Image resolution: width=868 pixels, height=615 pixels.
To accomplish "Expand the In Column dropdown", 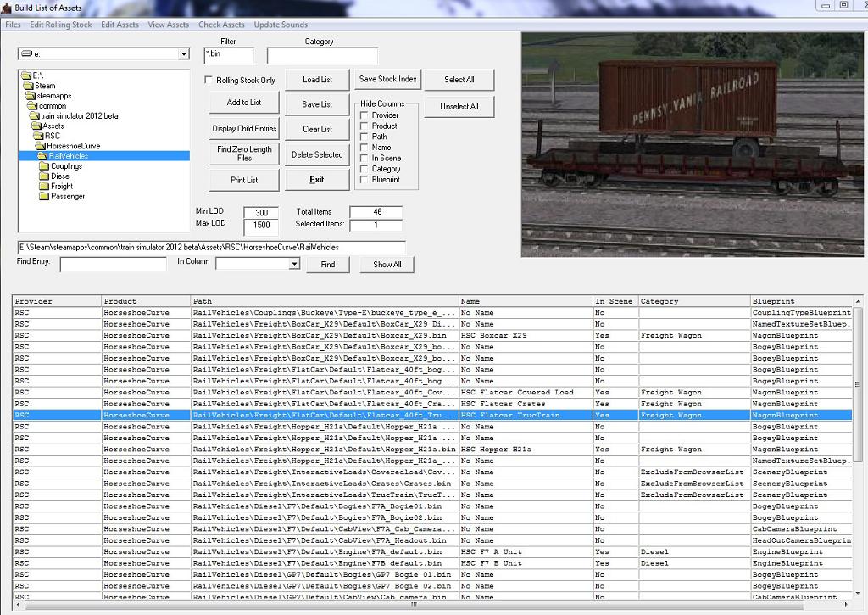I will tap(294, 264).
